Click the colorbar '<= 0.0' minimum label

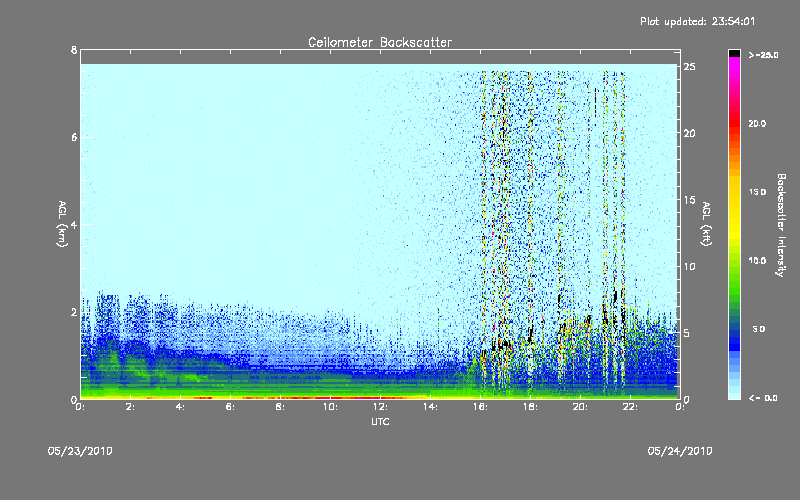pos(763,398)
